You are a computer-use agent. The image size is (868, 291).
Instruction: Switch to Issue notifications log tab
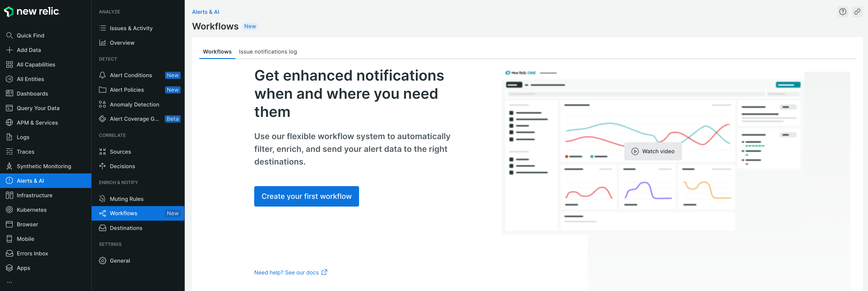pos(268,52)
